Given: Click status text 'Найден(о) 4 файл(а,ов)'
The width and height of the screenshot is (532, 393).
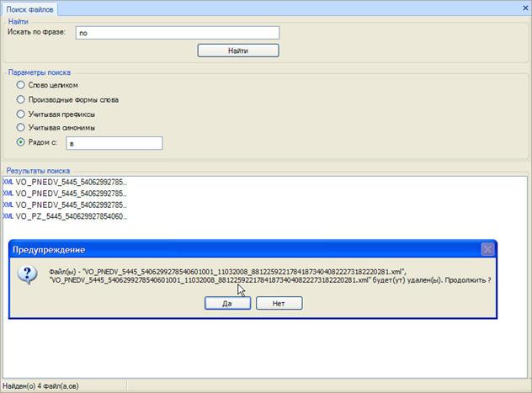Looking at the screenshot, I should click(40, 386).
